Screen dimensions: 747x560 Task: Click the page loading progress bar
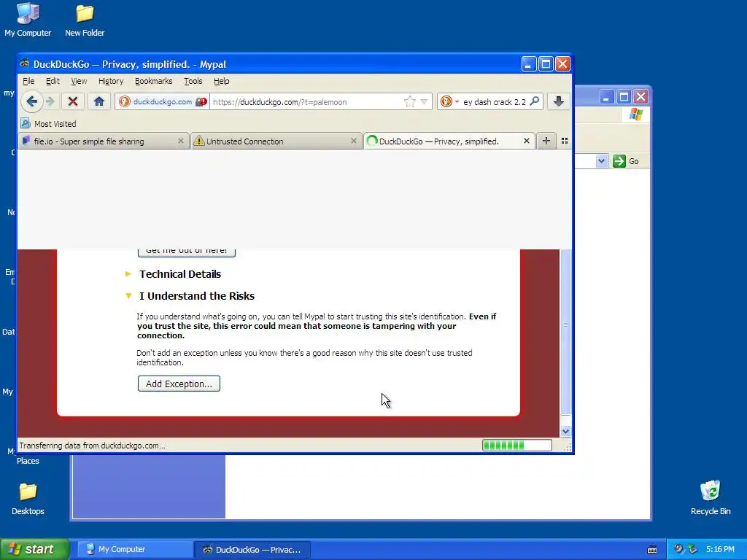click(517, 446)
